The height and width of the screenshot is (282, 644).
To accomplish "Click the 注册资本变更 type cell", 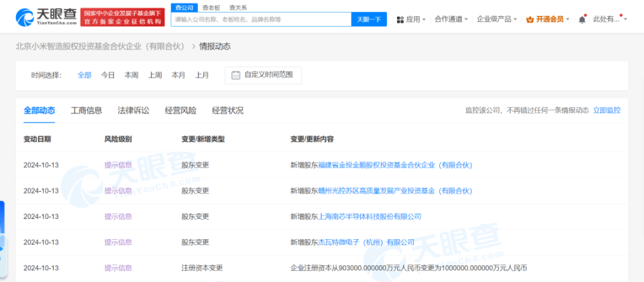I will (x=202, y=268).
